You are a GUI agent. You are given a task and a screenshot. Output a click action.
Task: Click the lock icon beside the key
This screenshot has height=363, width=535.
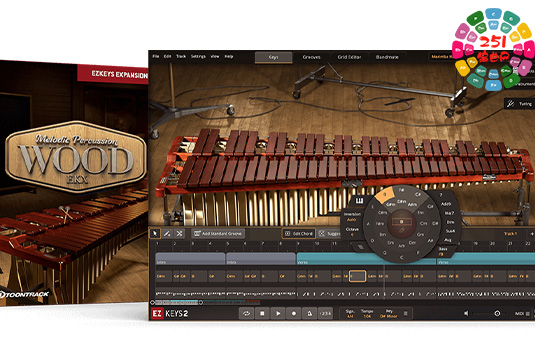click(406, 313)
